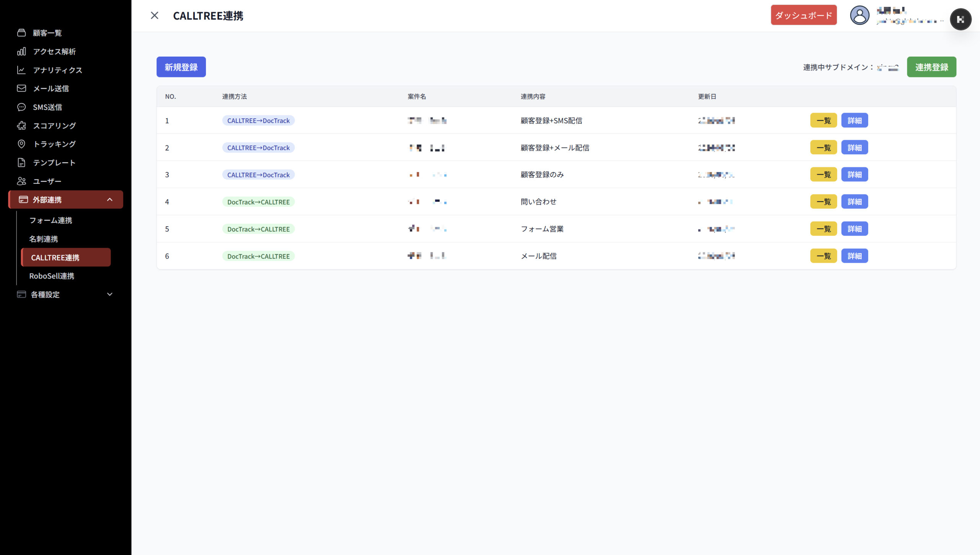Open 一覧 for row 問い合わせ
Image resolution: width=980 pixels, height=555 pixels.
(823, 202)
